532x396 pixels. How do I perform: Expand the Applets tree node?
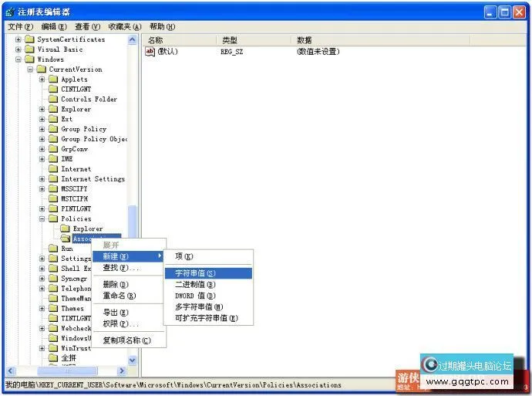coord(42,80)
